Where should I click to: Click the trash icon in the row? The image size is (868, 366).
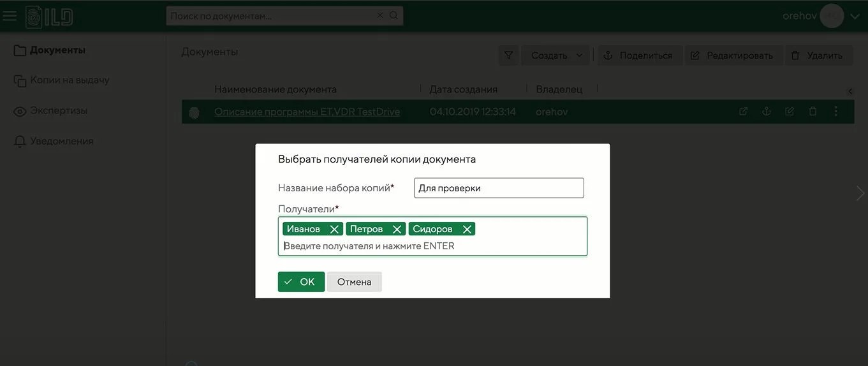pos(813,112)
